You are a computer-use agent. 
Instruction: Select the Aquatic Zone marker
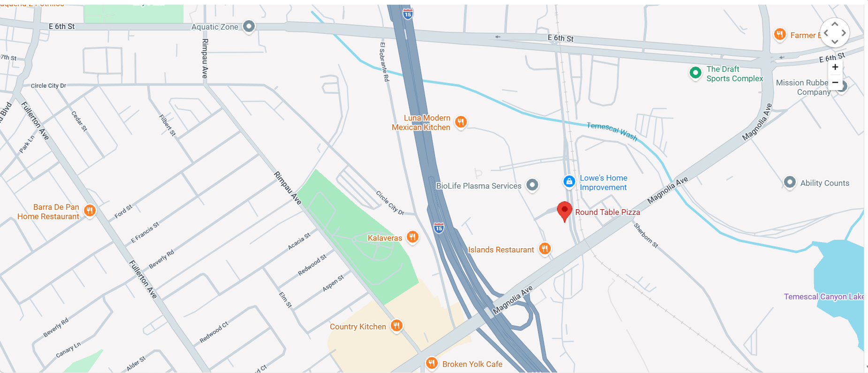249,26
